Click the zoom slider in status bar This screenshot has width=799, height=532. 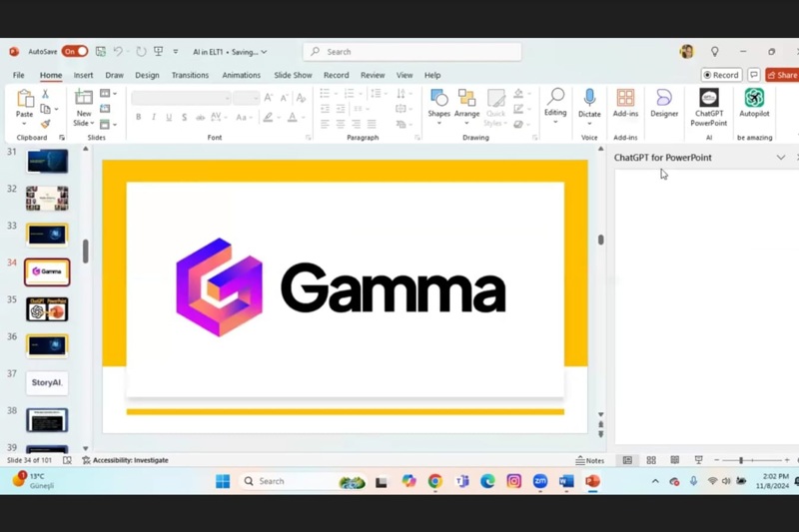tap(740, 460)
